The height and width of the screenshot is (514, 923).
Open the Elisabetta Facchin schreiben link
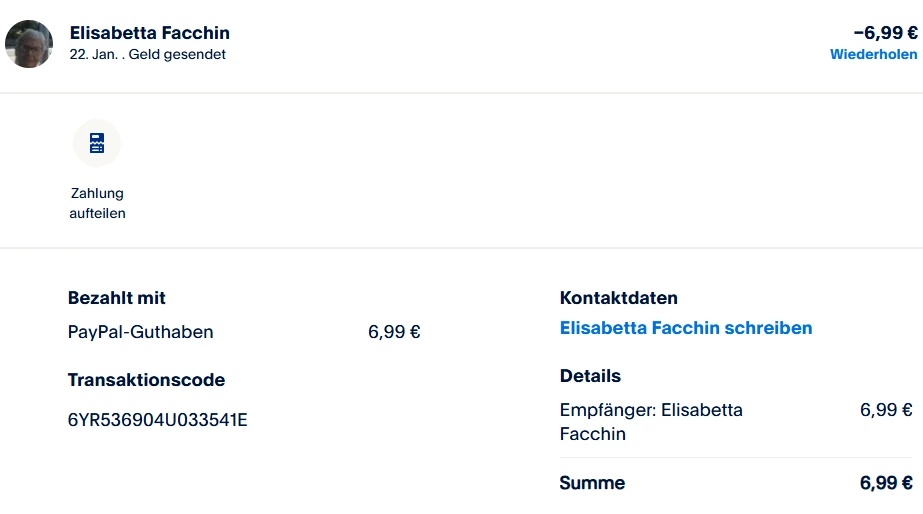tap(686, 328)
